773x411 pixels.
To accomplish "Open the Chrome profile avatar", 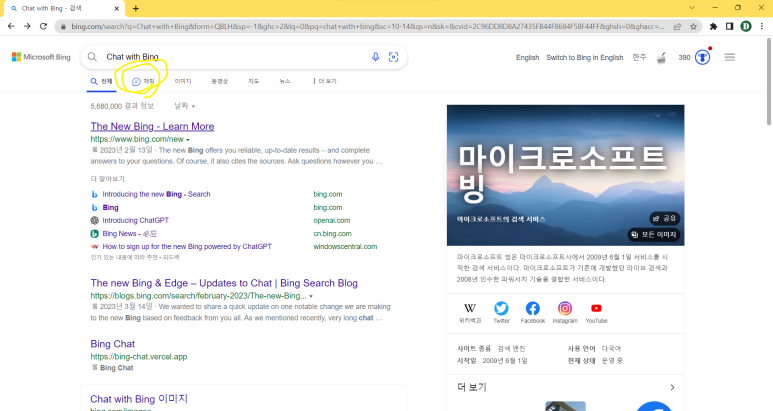I will click(746, 27).
